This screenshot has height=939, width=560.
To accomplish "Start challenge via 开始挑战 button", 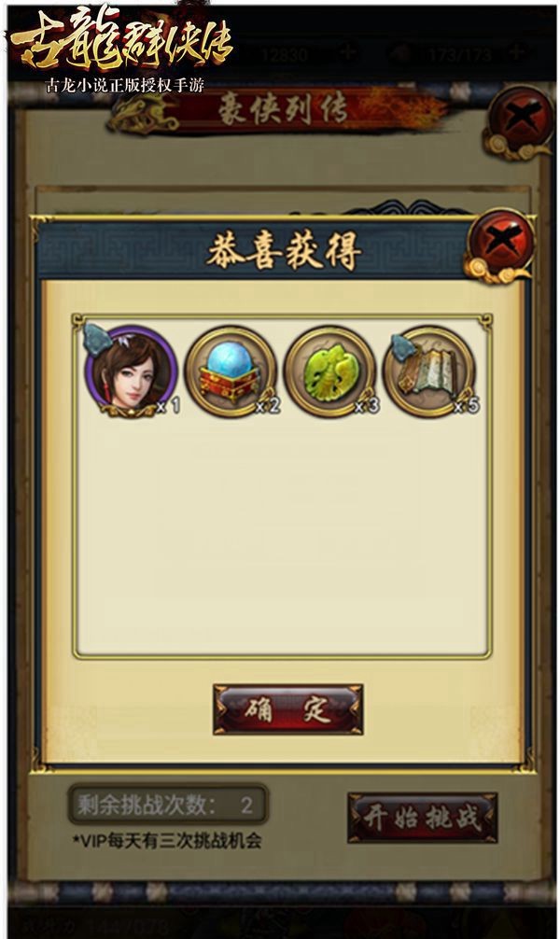I will pos(423,818).
